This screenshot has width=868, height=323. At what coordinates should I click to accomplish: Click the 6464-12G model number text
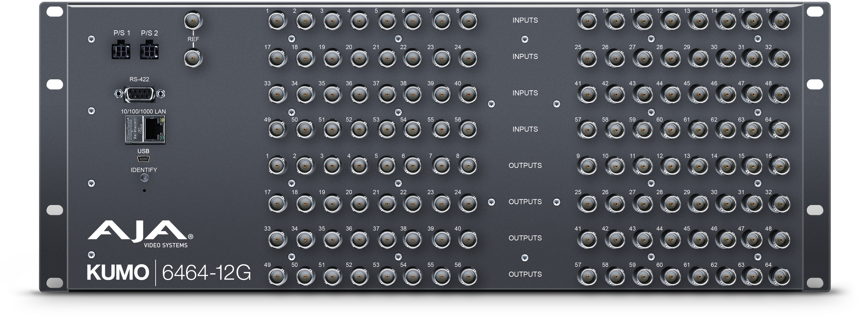[206, 273]
